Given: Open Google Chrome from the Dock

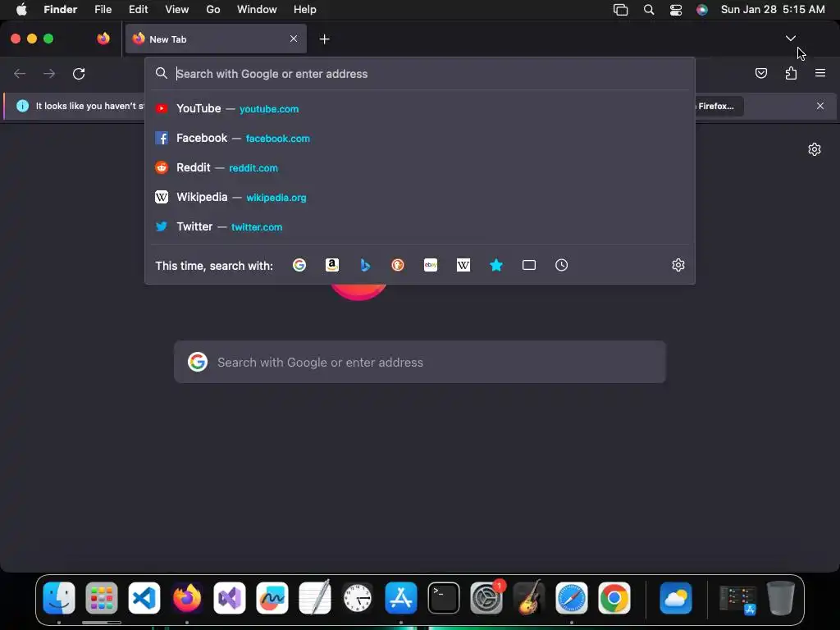Looking at the screenshot, I should click(614, 598).
